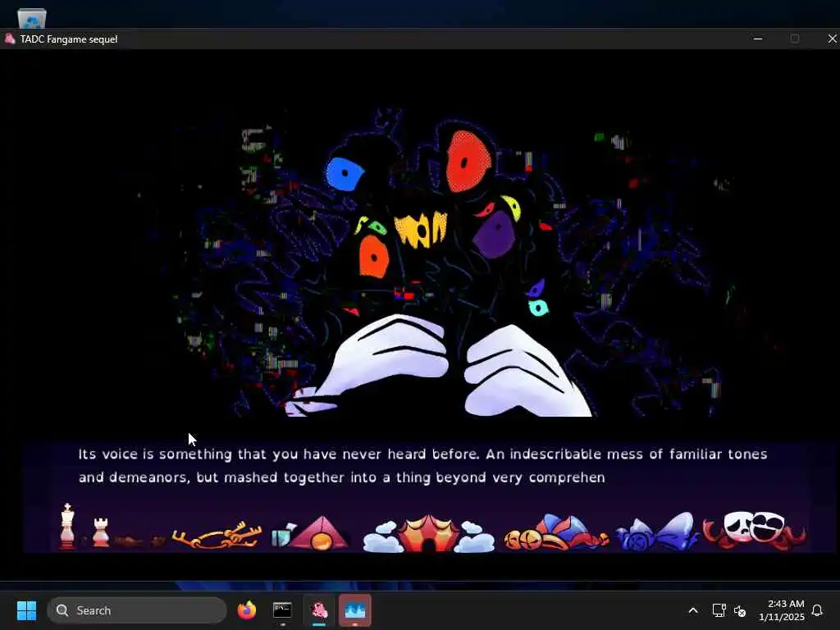This screenshot has width=840, height=630.
Task: Click the taskbar Search box
Action: [137, 610]
